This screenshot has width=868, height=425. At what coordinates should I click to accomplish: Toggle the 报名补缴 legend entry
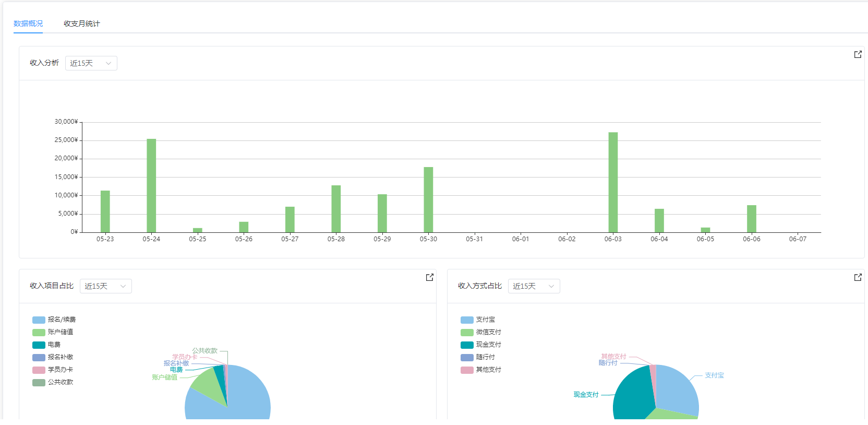coord(53,357)
